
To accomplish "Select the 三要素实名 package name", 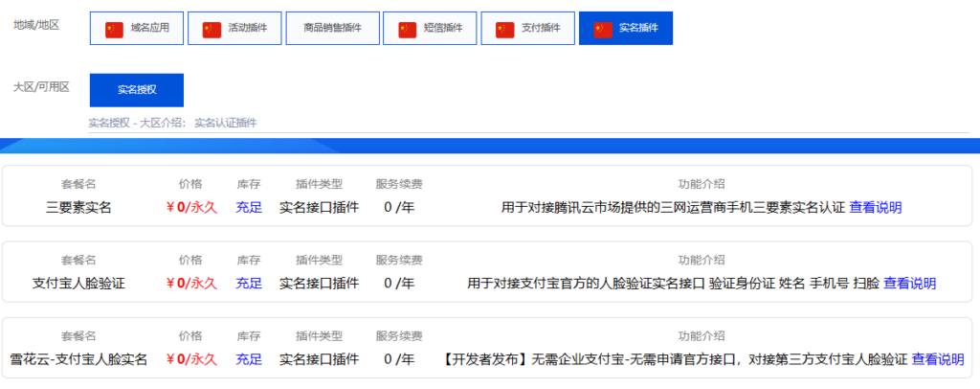I will (78, 208).
